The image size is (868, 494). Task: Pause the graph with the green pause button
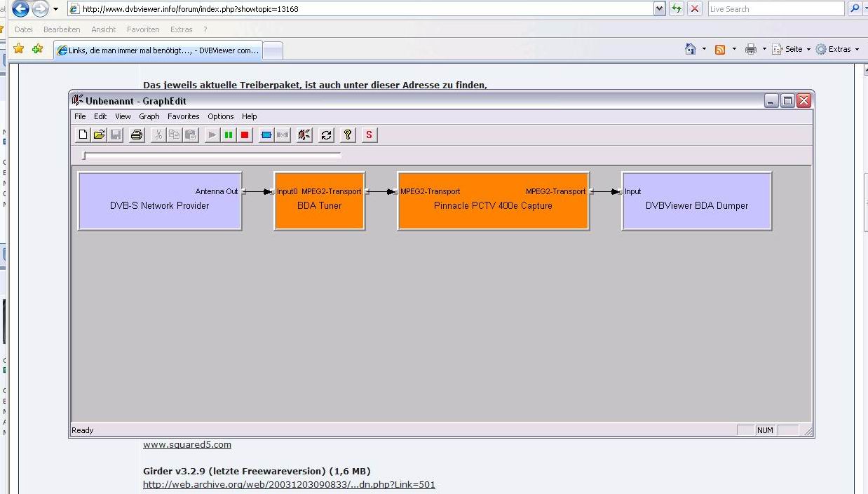pyautogui.click(x=229, y=135)
